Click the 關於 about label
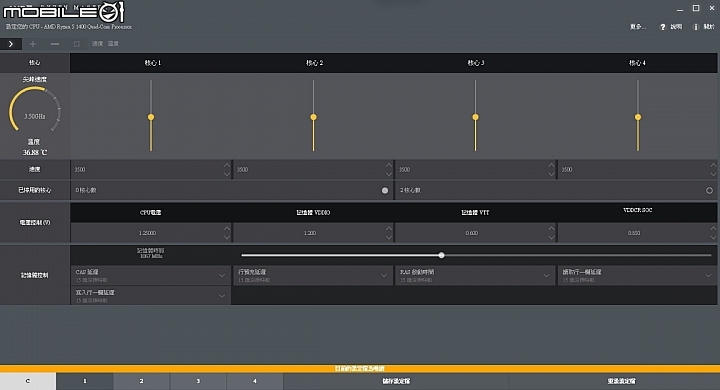The width and height of the screenshot is (720, 390). tap(709, 27)
